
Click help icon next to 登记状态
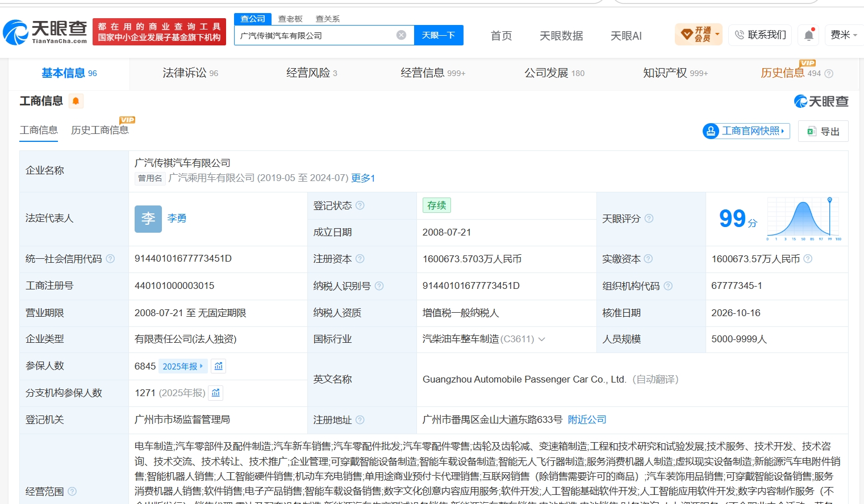pyautogui.click(x=360, y=205)
